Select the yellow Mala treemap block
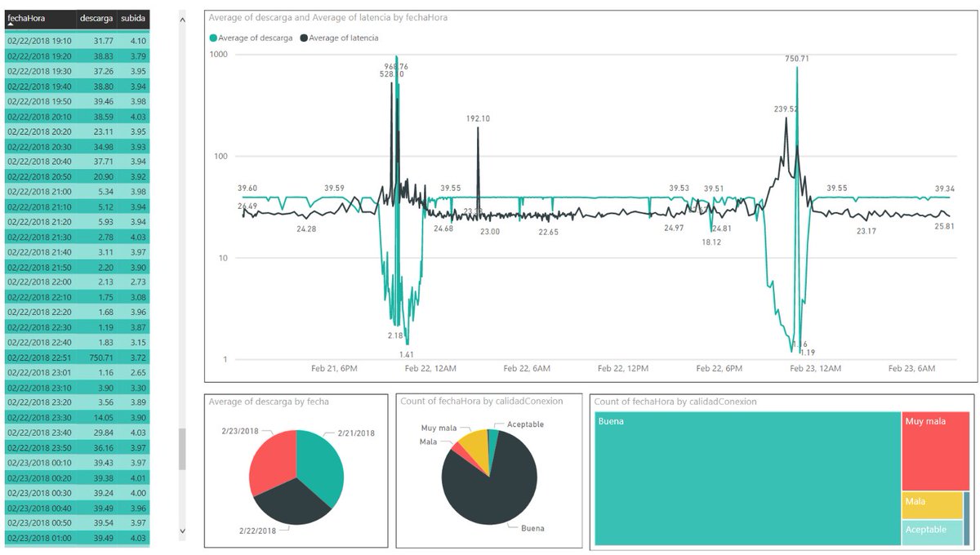Viewport: 980px width, 555px height. (933, 506)
